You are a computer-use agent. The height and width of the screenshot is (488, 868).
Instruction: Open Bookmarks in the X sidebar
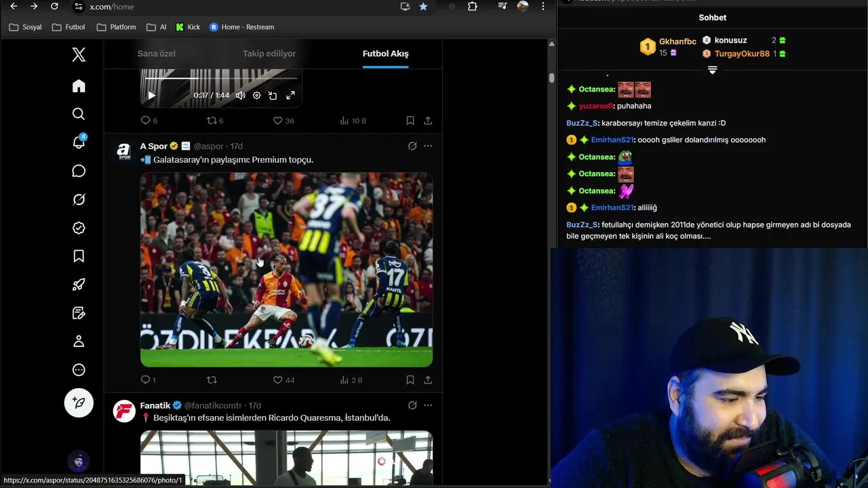pos(79,256)
